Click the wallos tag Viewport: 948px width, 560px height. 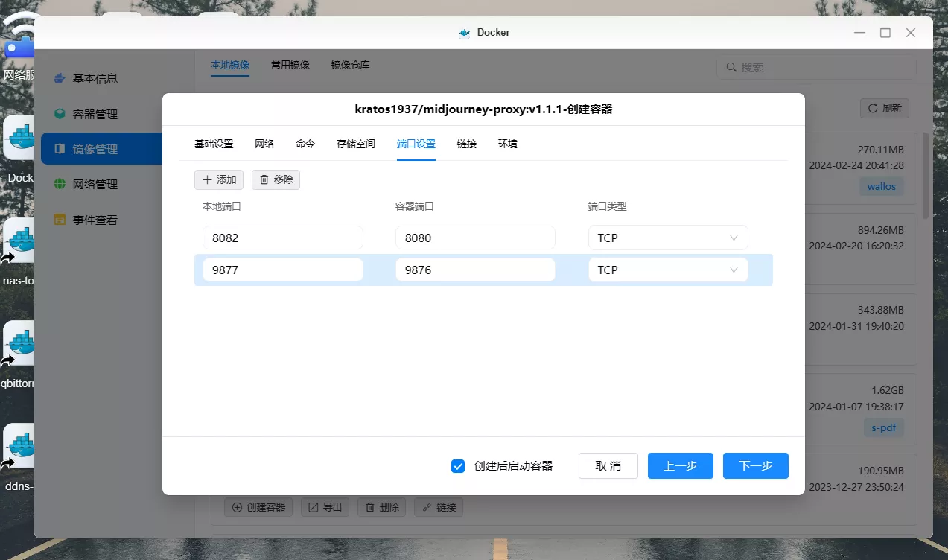882,186
